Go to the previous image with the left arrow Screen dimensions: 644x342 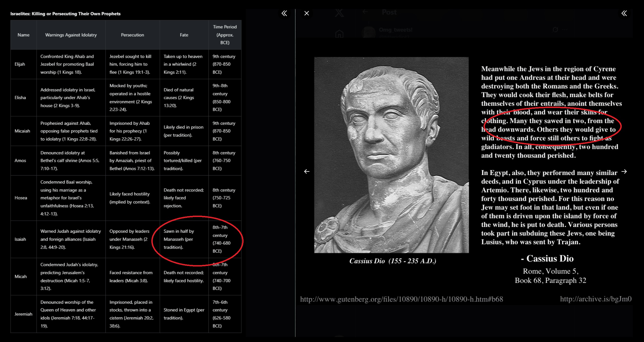pyautogui.click(x=307, y=172)
